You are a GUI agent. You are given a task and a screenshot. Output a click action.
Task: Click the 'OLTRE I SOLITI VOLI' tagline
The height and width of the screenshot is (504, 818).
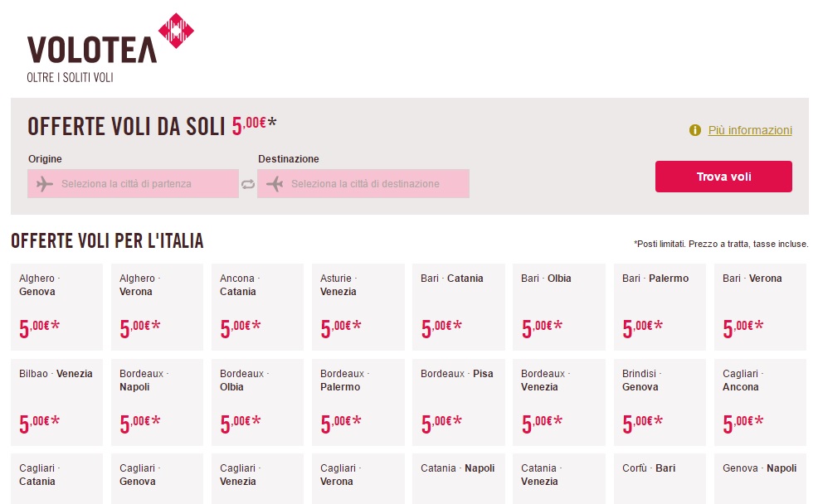coord(70,78)
